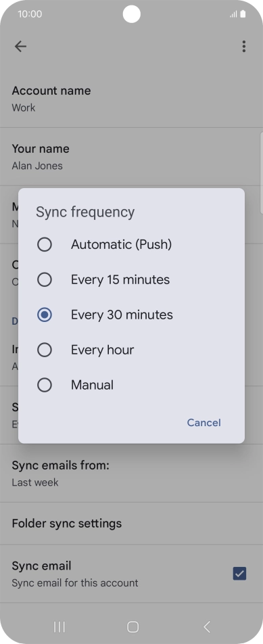Tap the signal strength icon
The width and height of the screenshot is (263, 644).
233,14
